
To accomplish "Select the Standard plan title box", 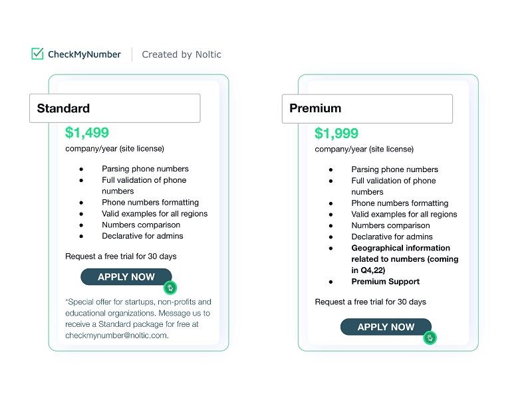I will [x=114, y=108].
